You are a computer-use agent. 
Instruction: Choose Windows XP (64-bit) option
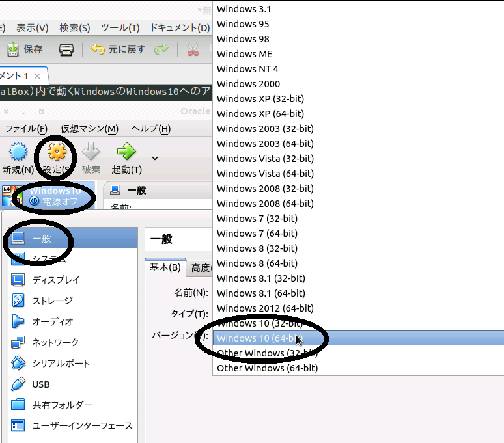pos(358,114)
